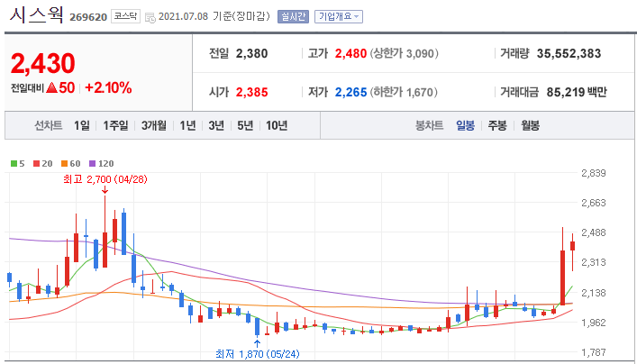637x364 pixels.
Task: Click the 실시간 button
Action: (294, 16)
